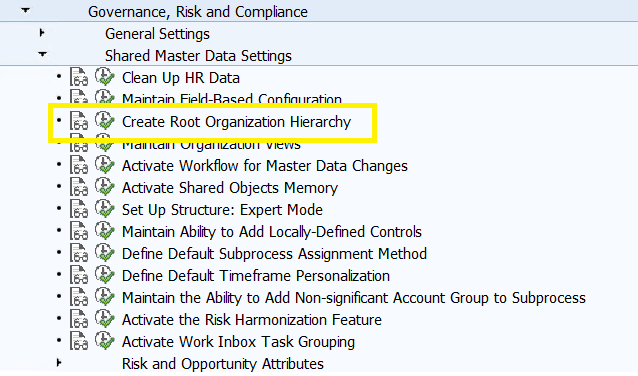
Task: Execute Set Up Structure: Expert Mode icon
Action: [x=105, y=208]
